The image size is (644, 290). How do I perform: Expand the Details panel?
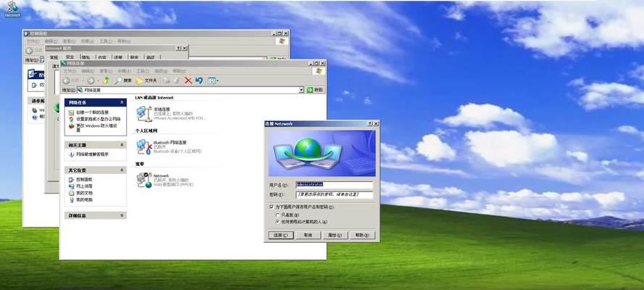(122, 215)
